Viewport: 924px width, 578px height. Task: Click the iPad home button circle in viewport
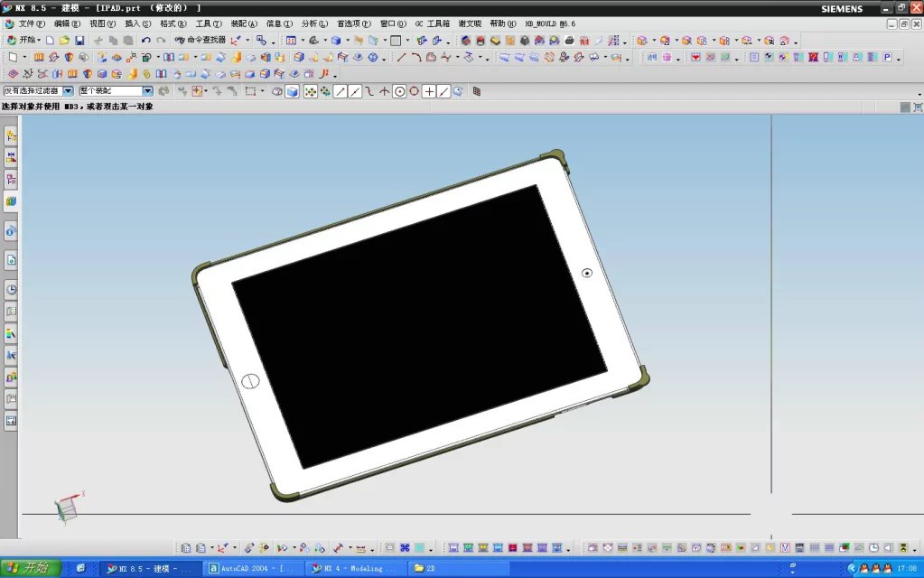(251, 381)
